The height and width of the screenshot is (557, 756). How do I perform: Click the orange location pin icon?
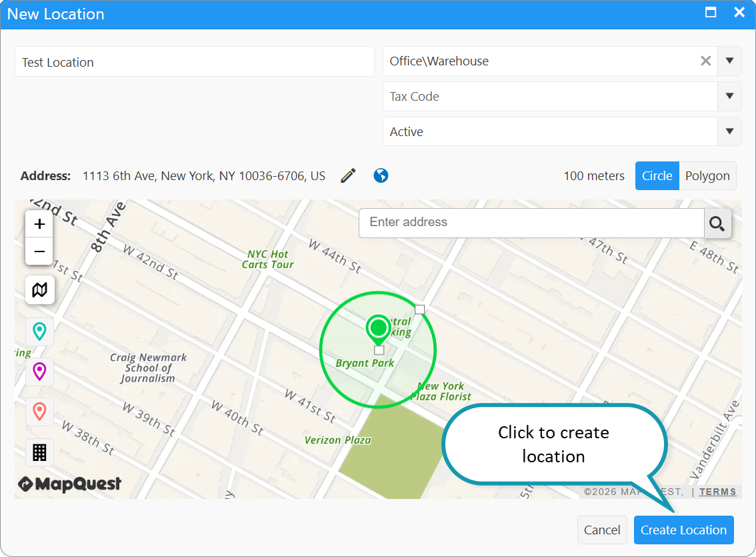point(39,412)
